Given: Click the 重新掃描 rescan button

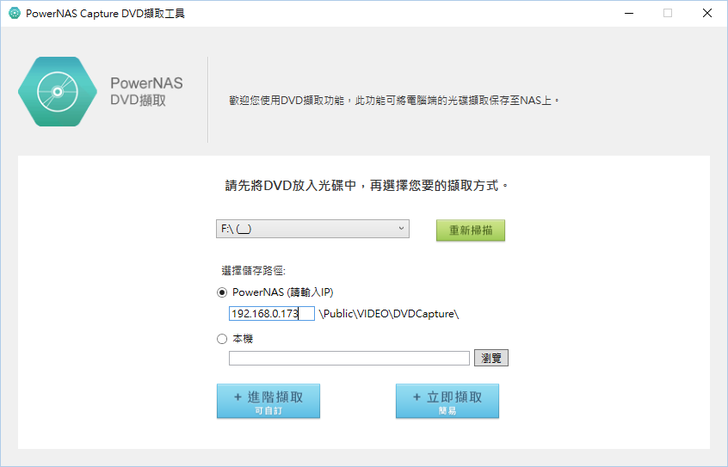Looking at the screenshot, I should [x=470, y=230].
